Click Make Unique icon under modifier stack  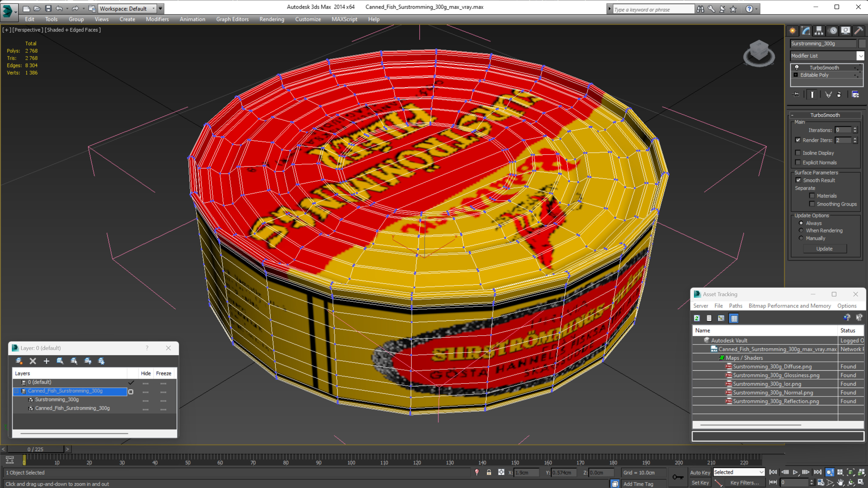[x=828, y=94]
